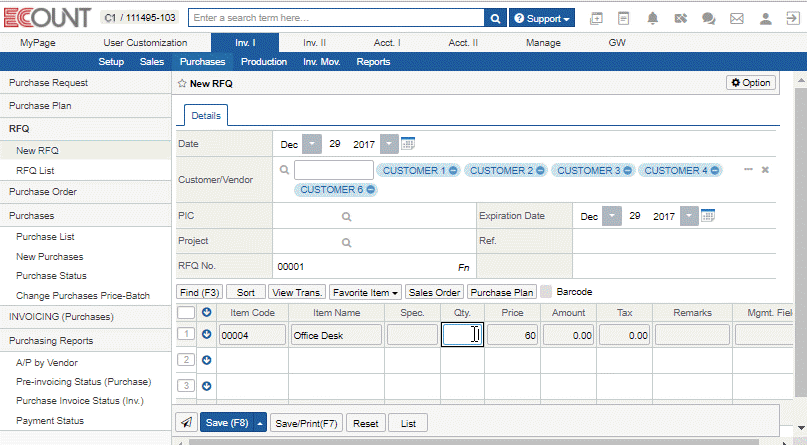Screen dimensions: 807x445
Task: Expand the Save (F8) arrow menu
Action: pos(260,423)
